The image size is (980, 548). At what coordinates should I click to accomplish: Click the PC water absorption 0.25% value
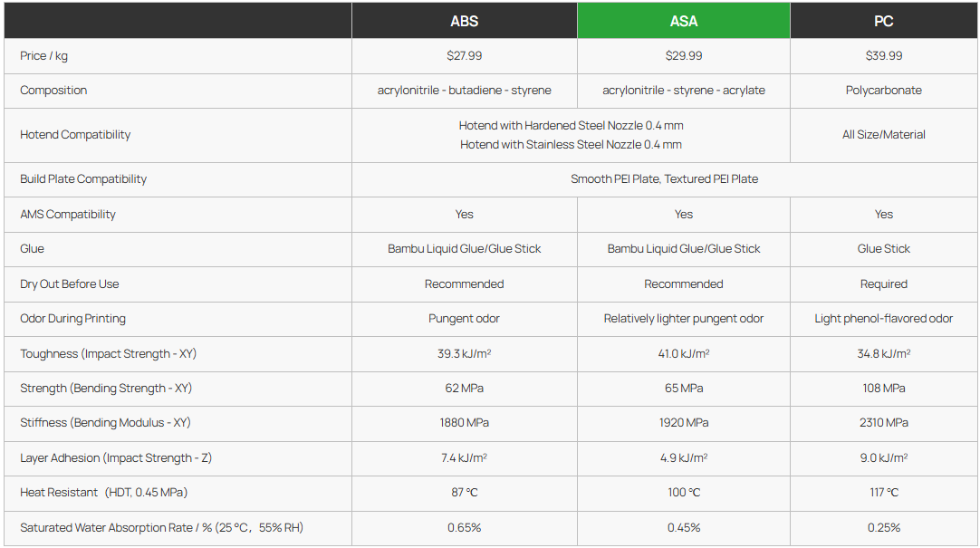tap(884, 527)
